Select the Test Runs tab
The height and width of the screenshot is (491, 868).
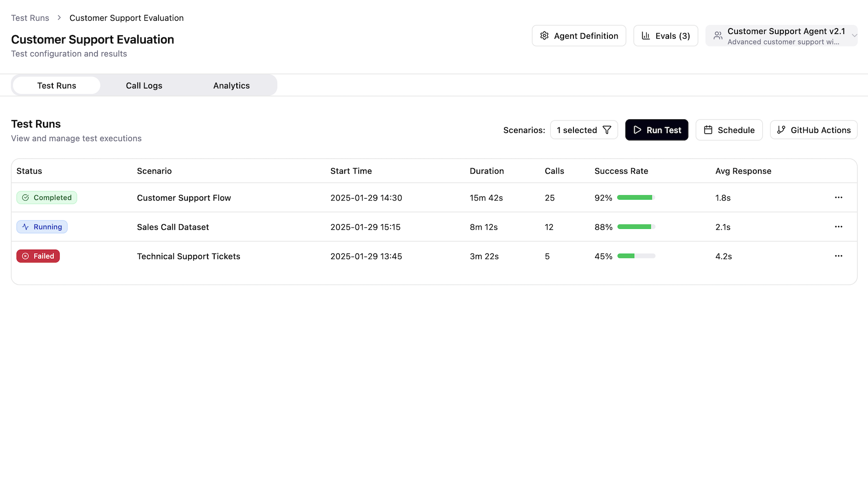[x=57, y=86]
